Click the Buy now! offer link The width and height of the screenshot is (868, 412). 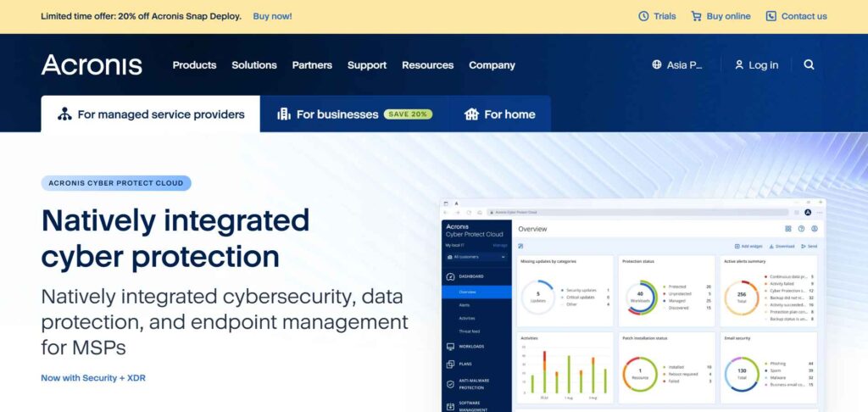click(272, 16)
